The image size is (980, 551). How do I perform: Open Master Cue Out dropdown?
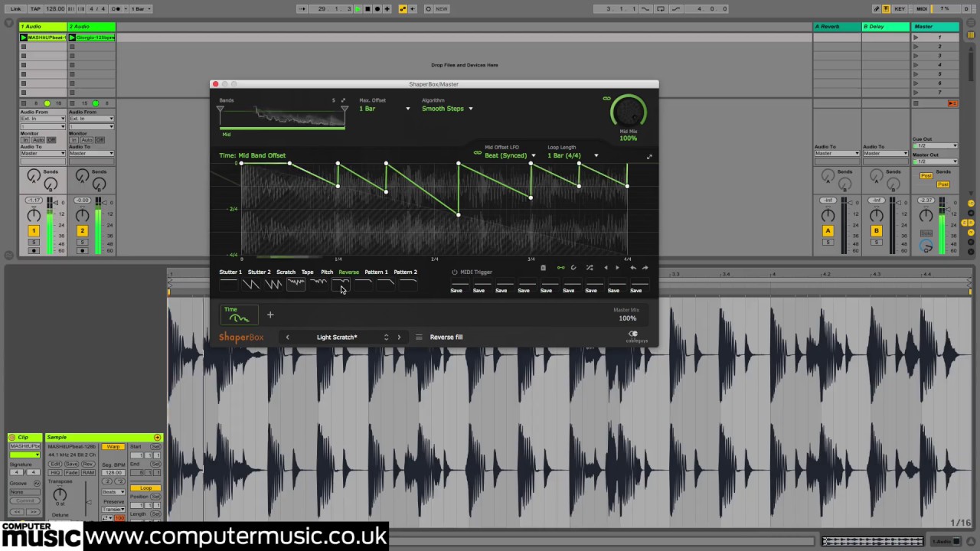point(935,145)
